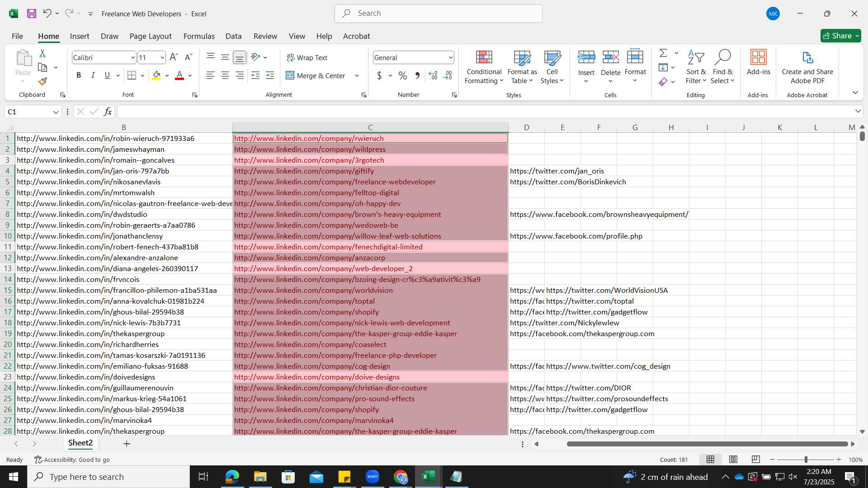Insert AutoSum formula
The width and height of the screenshot is (868, 488).
click(663, 53)
